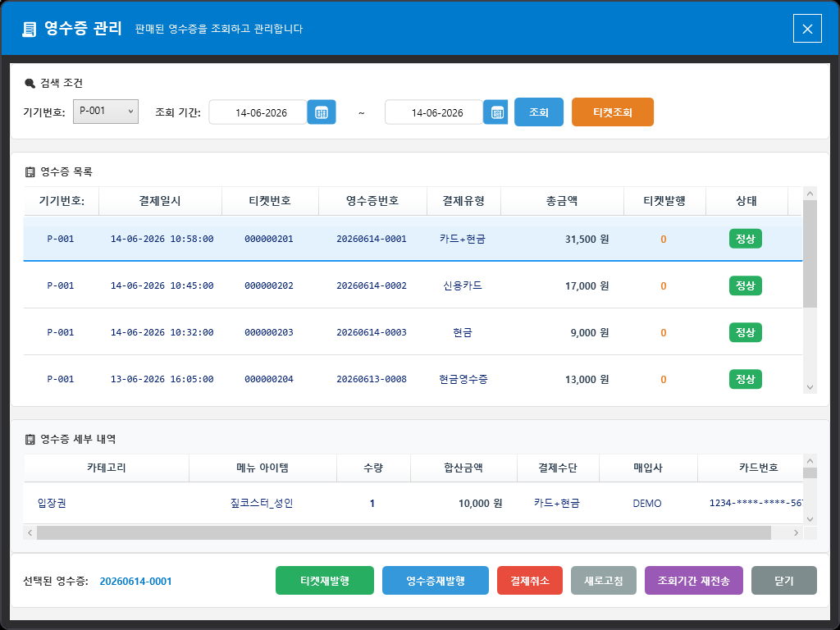The width and height of the screenshot is (840, 630).
Task: Click ticket number 000000204
Action: click(269, 379)
